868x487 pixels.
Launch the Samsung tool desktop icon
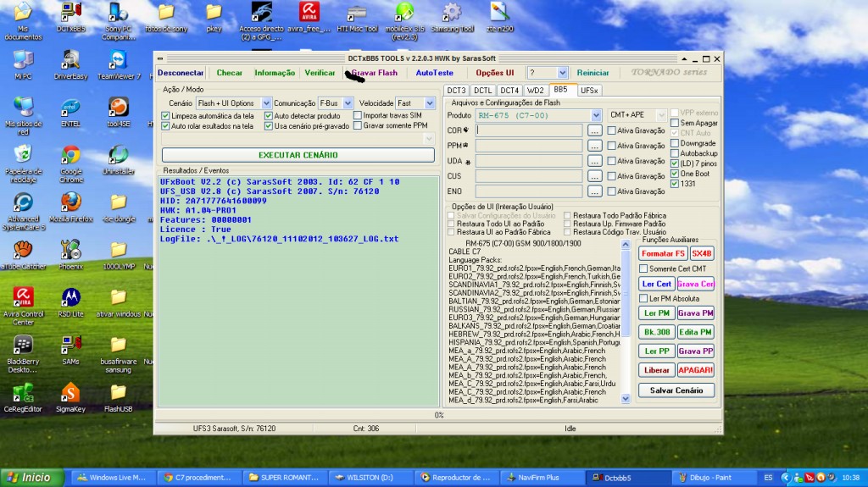[x=453, y=17]
